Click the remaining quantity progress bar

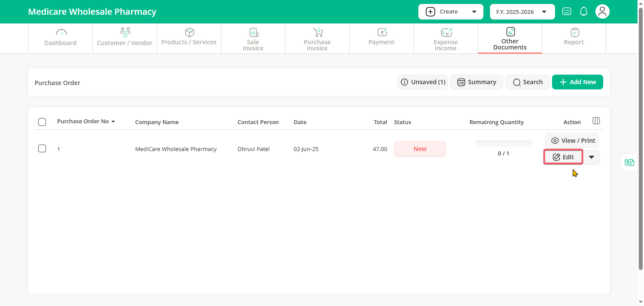pos(504,144)
